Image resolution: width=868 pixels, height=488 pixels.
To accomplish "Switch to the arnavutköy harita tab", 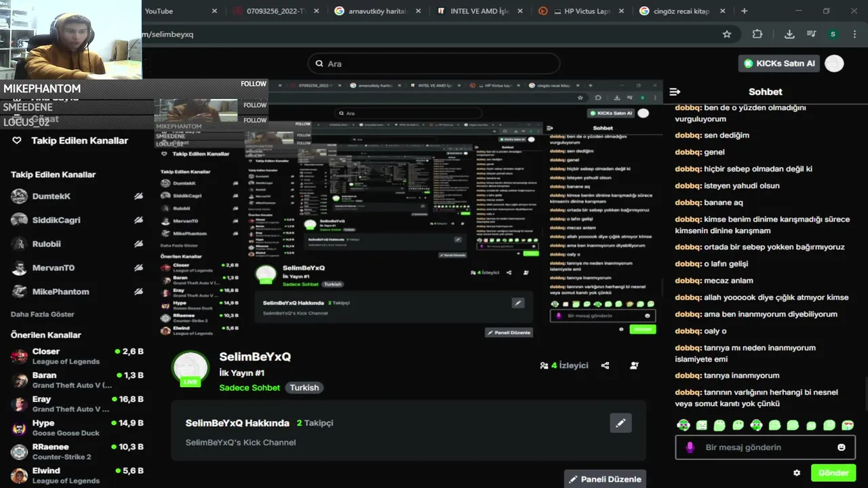I will [x=378, y=11].
